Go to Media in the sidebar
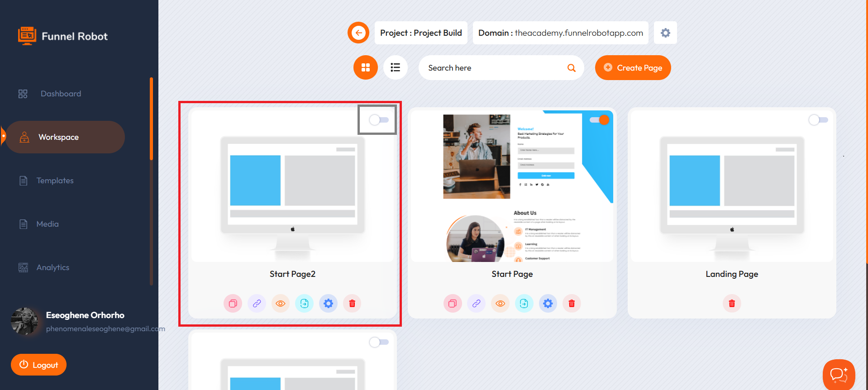The width and height of the screenshot is (868, 390). tap(39, 224)
